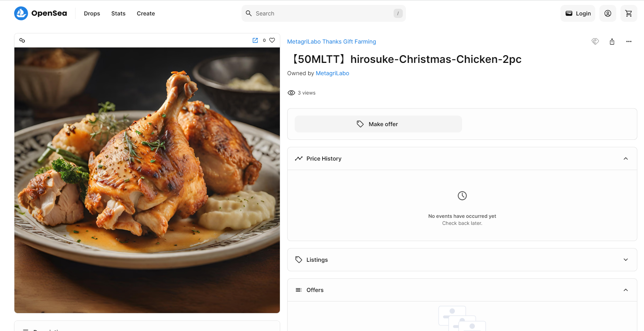The width and height of the screenshot is (644, 331).
Task: Click the OpenSea logo icon
Action: [x=21, y=13]
